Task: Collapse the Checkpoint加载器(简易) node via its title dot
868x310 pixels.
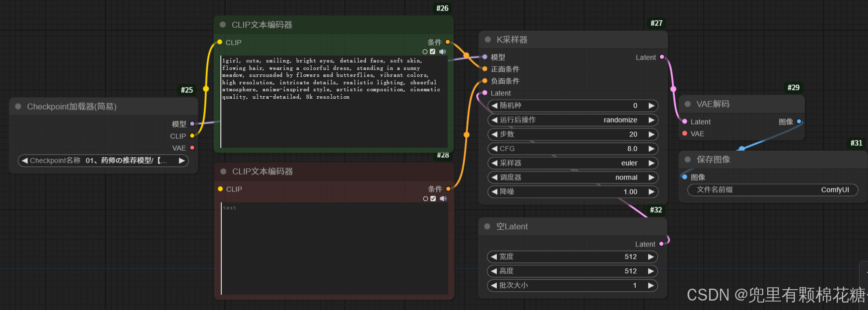Action: [18, 107]
